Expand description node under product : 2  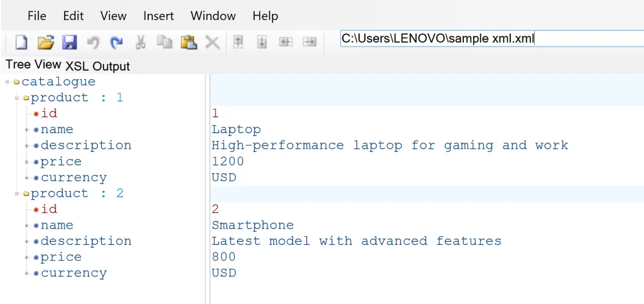27,242
